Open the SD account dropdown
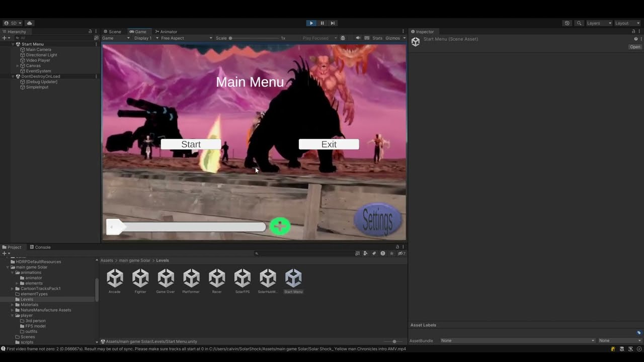644x362 pixels. (x=13, y=23)
